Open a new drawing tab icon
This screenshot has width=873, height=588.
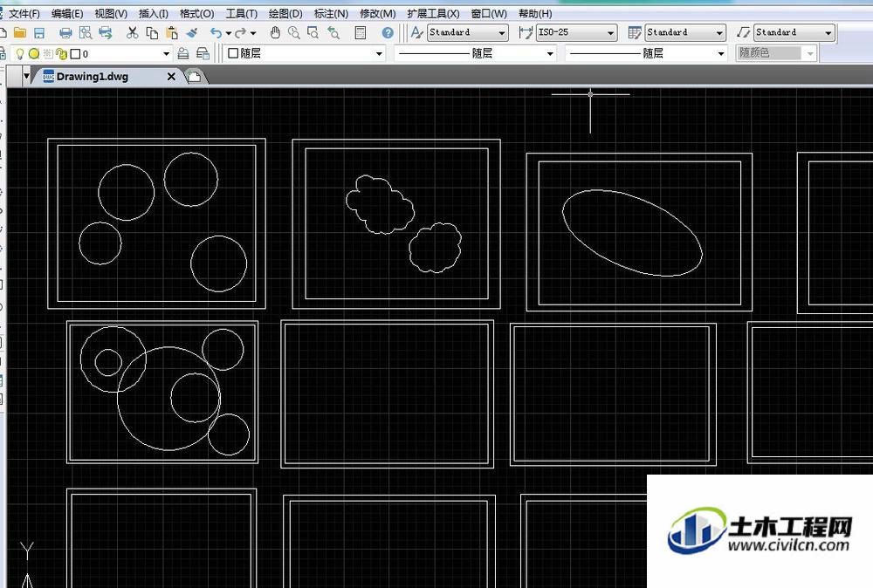194,77
